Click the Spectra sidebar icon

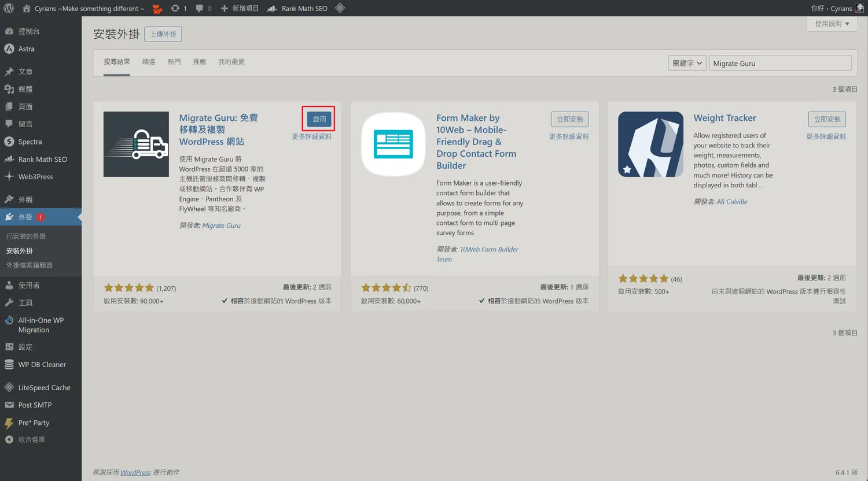click(x=9, y=142)
